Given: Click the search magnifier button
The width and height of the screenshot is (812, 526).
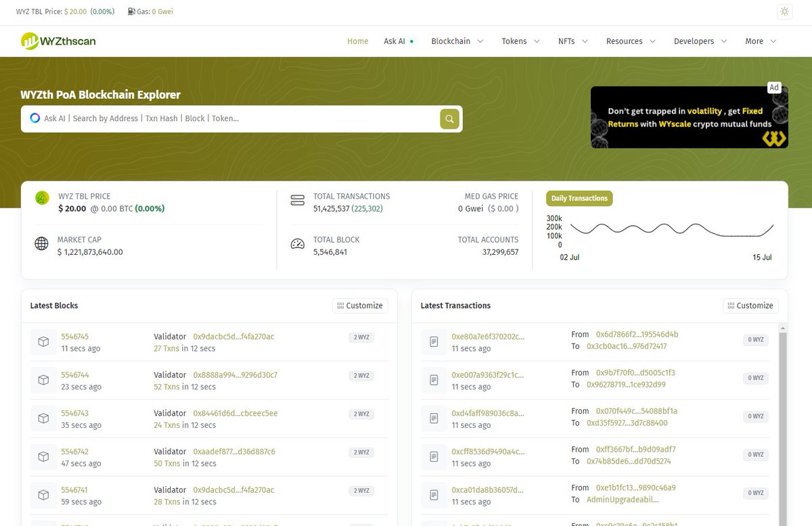Looking at the screenshot, I should click(449, 119).
